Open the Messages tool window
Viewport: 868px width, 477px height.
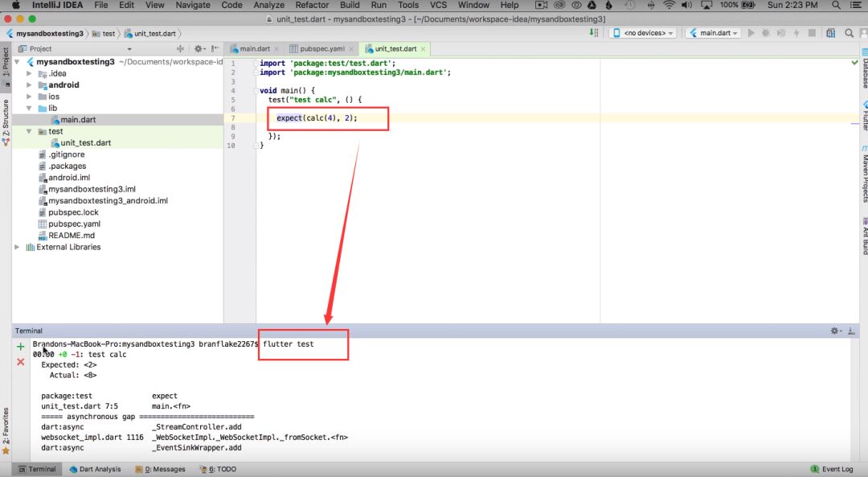[x=161, y=469]
